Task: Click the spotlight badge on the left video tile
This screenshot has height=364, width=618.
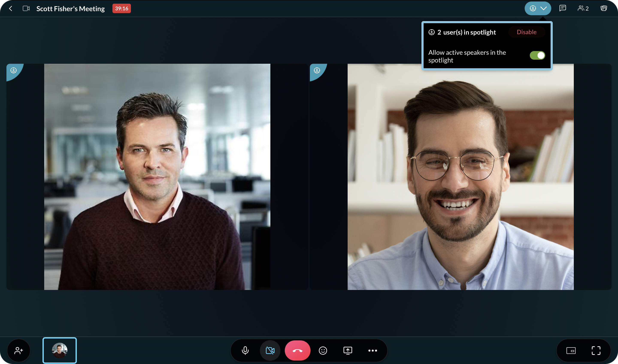Action: tap(14, 71)
